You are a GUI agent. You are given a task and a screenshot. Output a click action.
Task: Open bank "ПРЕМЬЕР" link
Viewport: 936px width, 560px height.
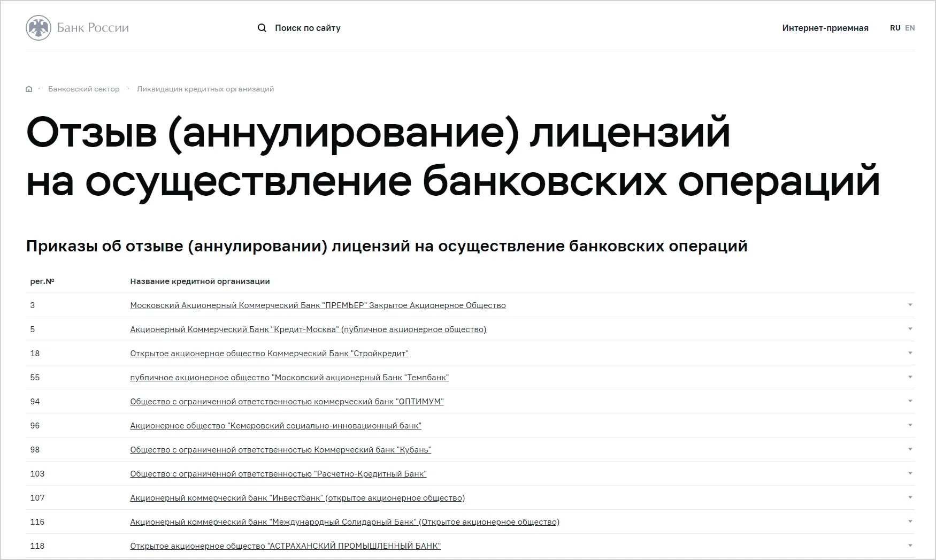(318, 305)
